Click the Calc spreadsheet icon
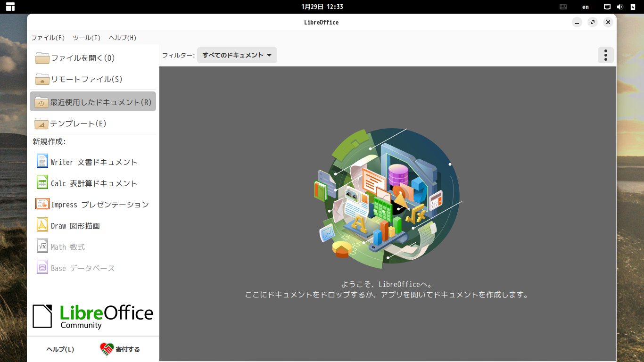This screenshot has width=644, height=362. 42,182
